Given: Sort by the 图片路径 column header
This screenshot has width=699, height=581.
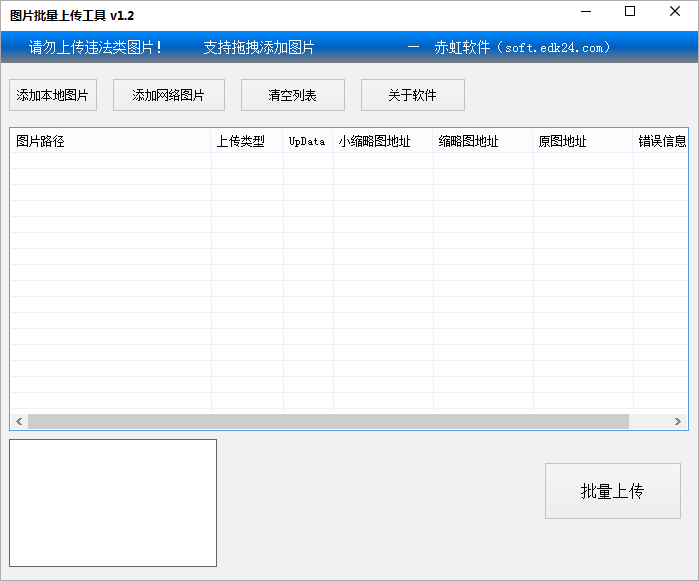Looking at the screenshot, I should [x=110, y=141].
